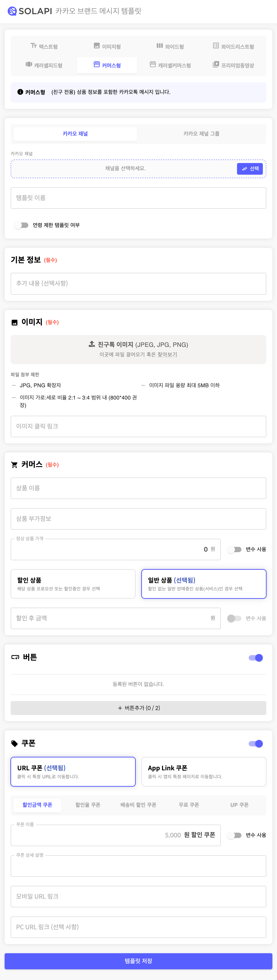
Task: Select the 텍스트형 text type icon
Action: click(x=33, y=46)
